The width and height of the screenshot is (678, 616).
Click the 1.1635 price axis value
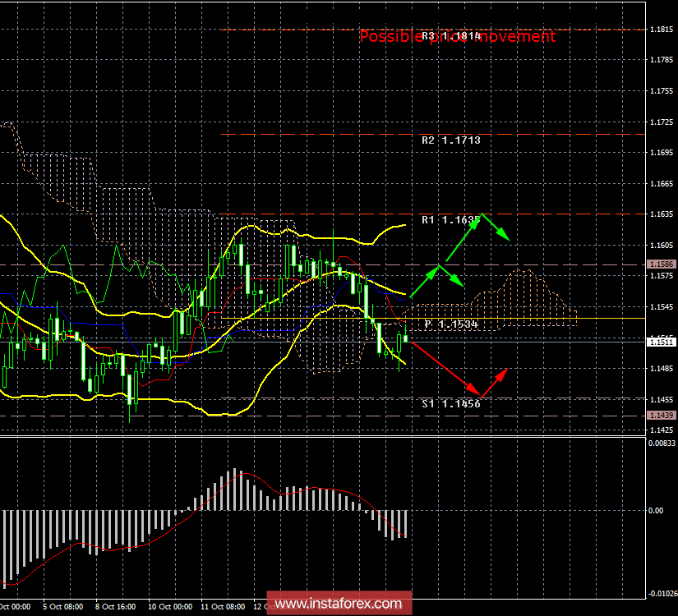pyautogui.click(x=662, y=214)
